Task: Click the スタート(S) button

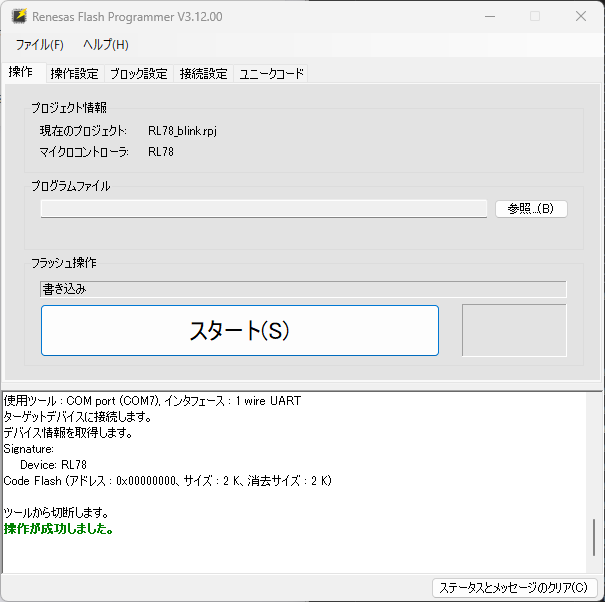Action: point(240,330)
